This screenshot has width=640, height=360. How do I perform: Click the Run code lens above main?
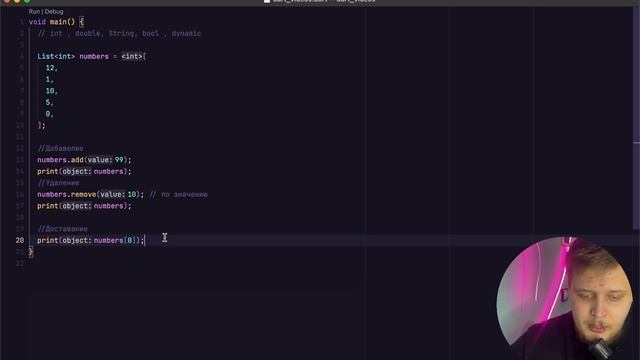[x=34, y=11]
